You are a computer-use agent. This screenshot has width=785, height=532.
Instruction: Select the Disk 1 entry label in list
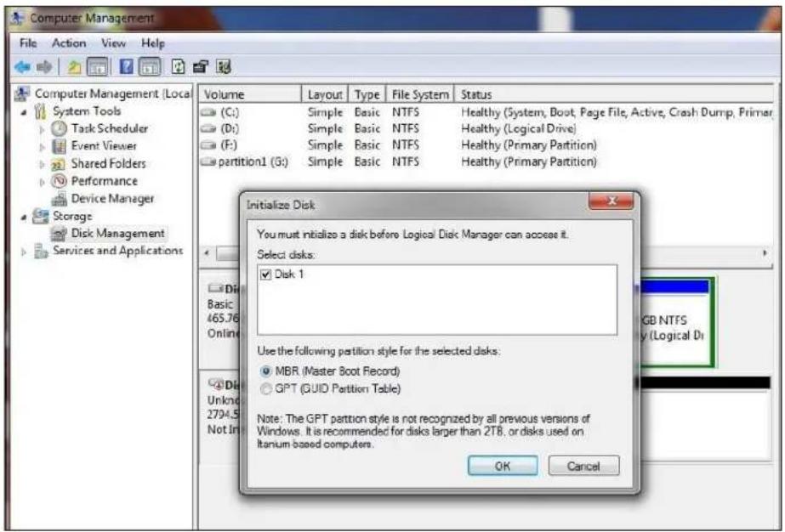(x=289, y=274)
